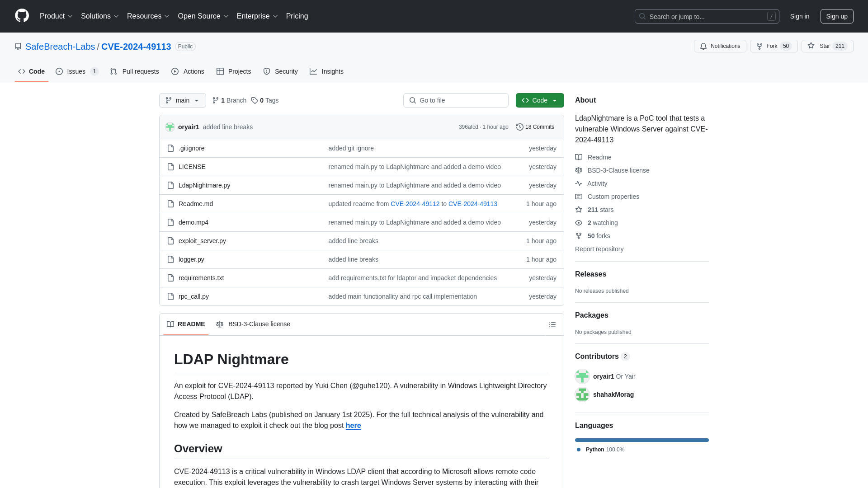Open the Product dropdown menu
The height and width of the screenshot is (488, 868).
tap(56, 16)
